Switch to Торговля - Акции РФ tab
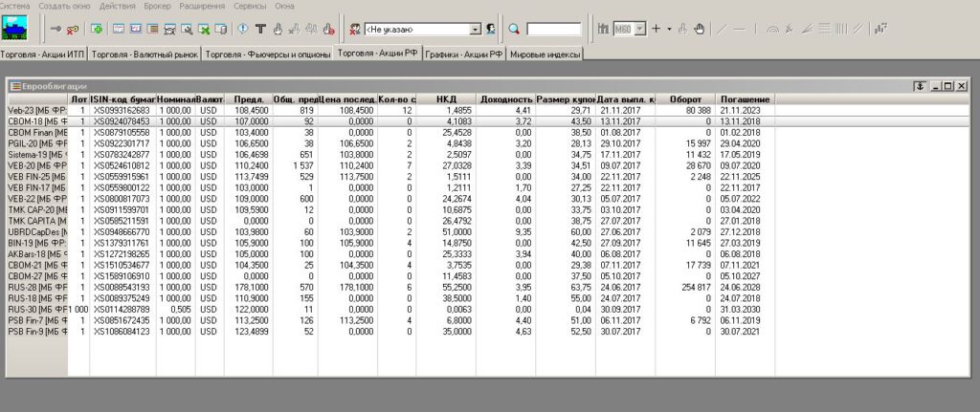Image resolution: width=980 pixels, height=412 pixels. click(x=377, y=54)
